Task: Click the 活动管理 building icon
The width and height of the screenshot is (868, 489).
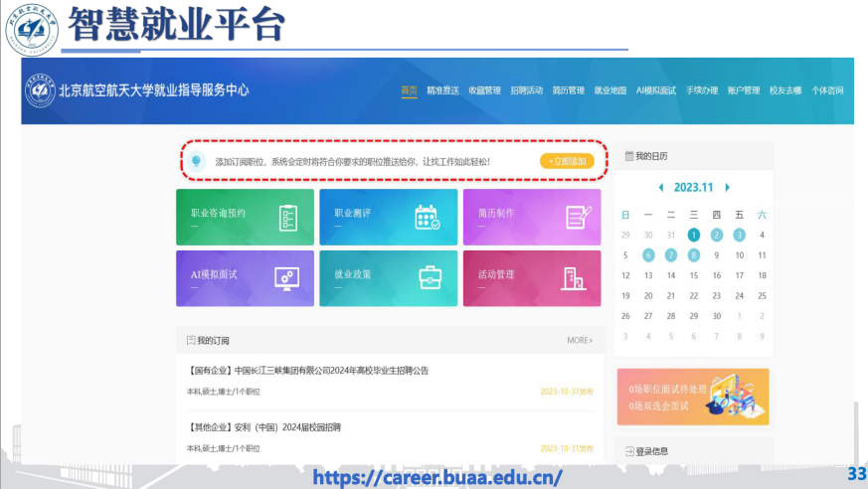Action: click(574, 278)
